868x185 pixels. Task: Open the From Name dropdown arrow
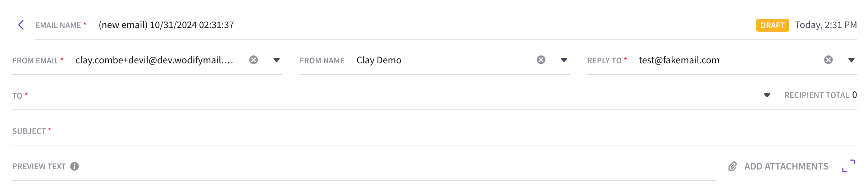tap(564, 60)
